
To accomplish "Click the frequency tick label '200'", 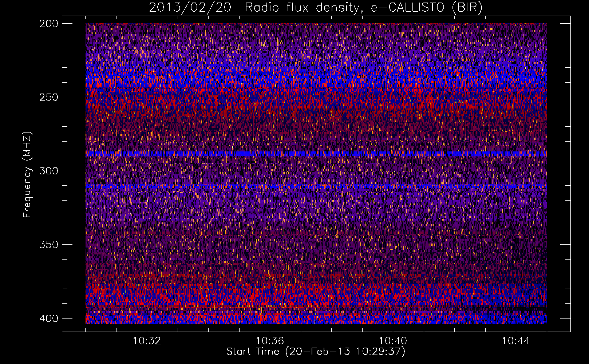I will [48, 24].
